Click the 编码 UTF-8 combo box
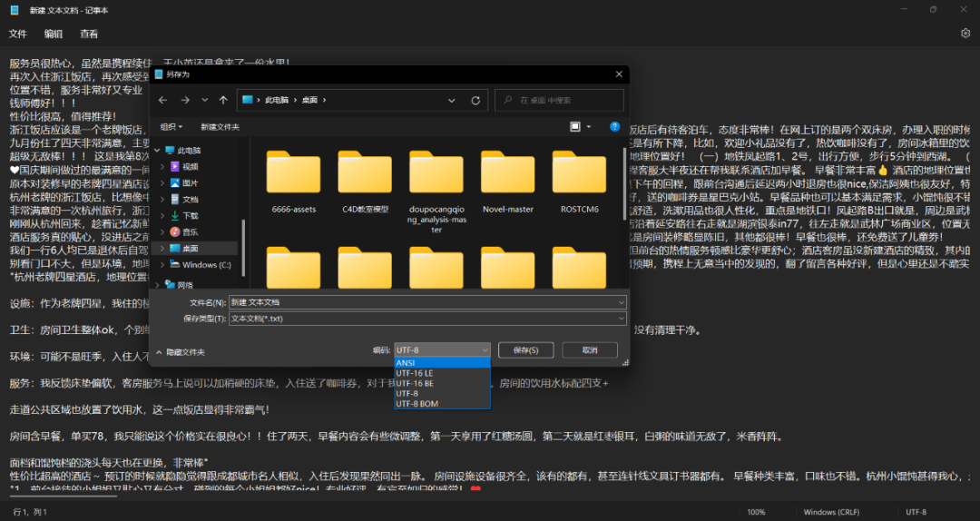Viewport: 980px width, 521px height. 442,350
